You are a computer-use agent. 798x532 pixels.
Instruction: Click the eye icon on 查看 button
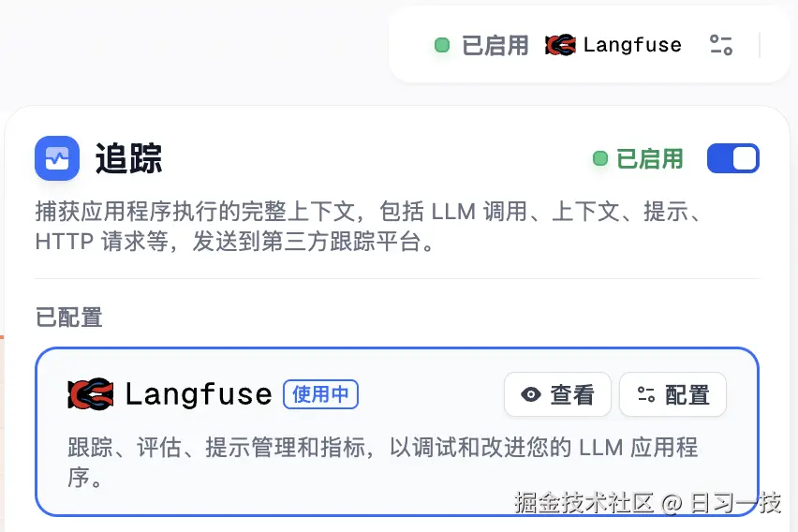click(x=531, y=394)
